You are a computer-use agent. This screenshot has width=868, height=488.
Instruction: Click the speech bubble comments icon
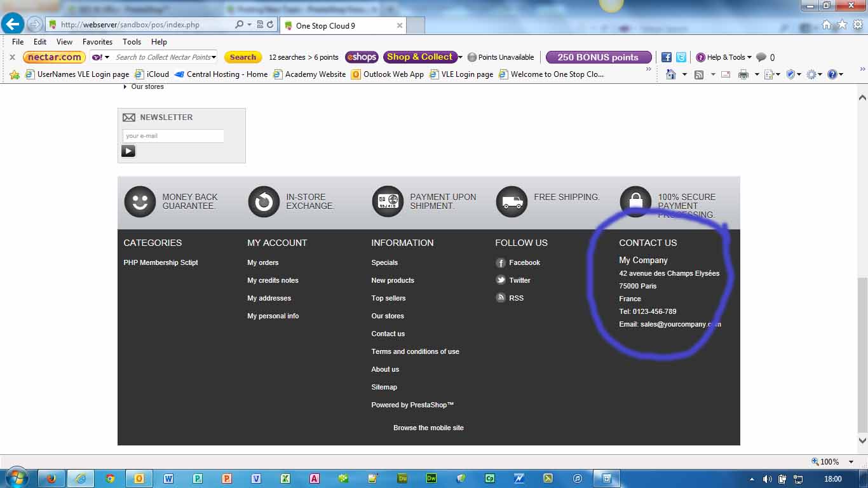click(x=761, y=57)
